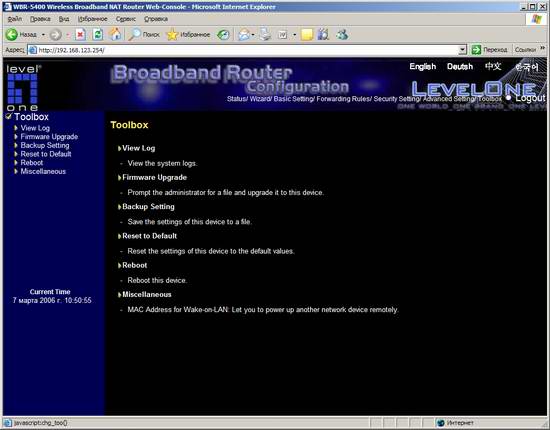This screenshot has width=550, height=430.
Task: Open Firmware Upgrade in main panel
Action: tap(154, 177)
